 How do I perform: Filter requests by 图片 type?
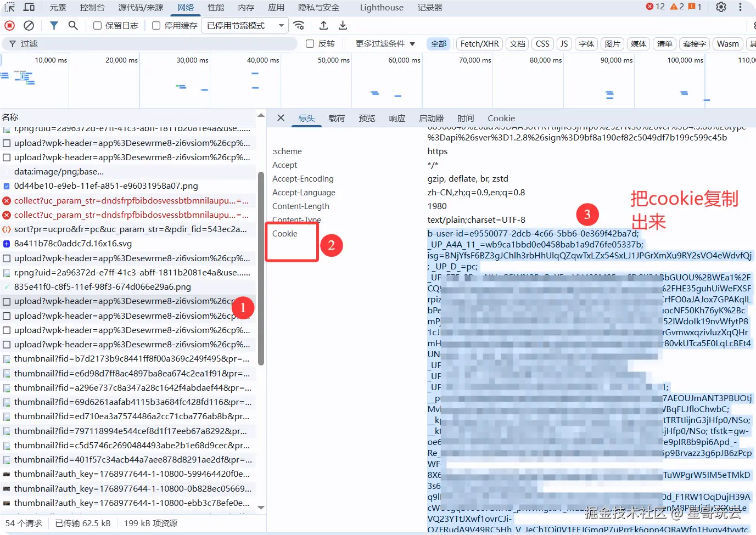[x=612, y=44]
